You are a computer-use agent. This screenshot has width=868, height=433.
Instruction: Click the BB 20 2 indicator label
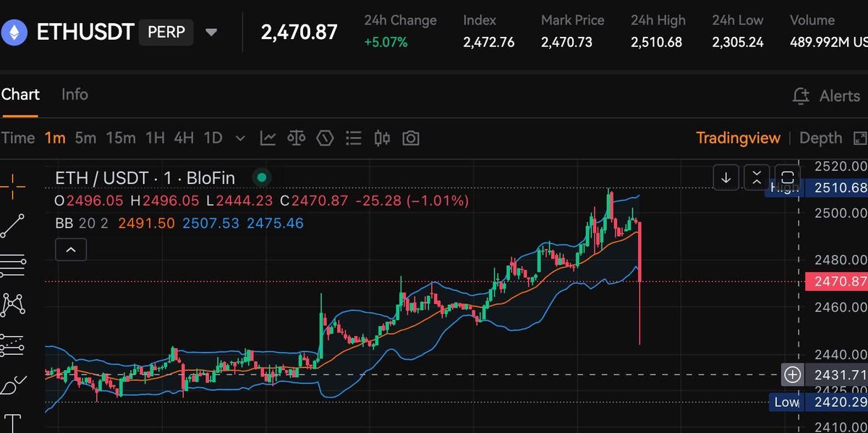pos(82,224)
